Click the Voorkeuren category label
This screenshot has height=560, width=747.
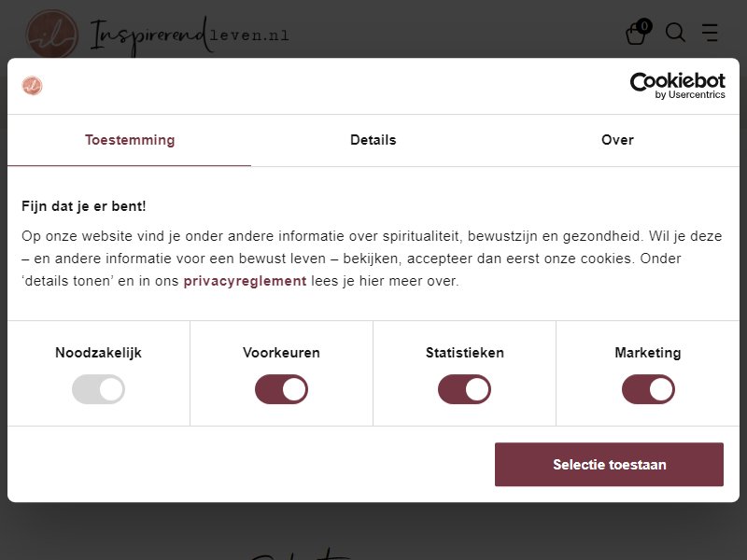pos(281,353)
